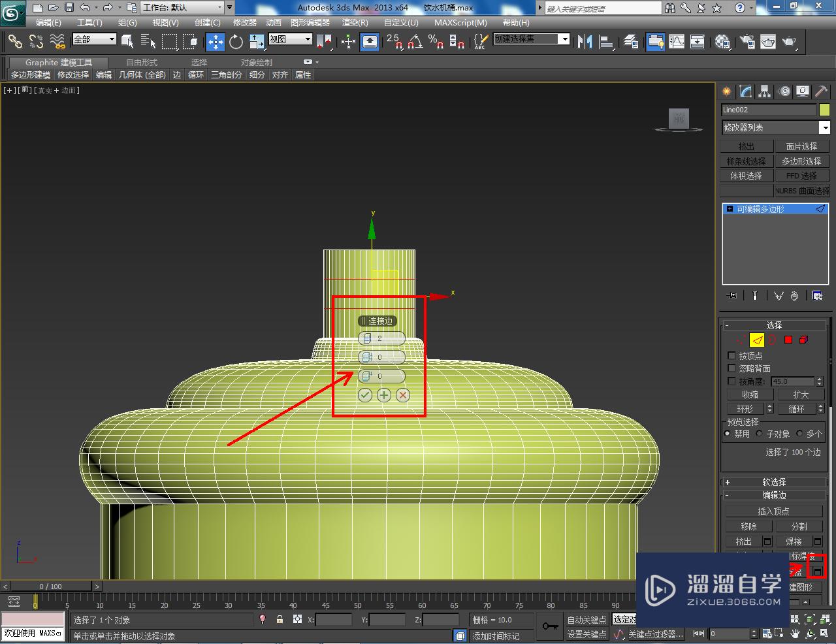Open the 全部 selection filter dropdown
The height and width of the screenshot is (644, 836).
94,39
